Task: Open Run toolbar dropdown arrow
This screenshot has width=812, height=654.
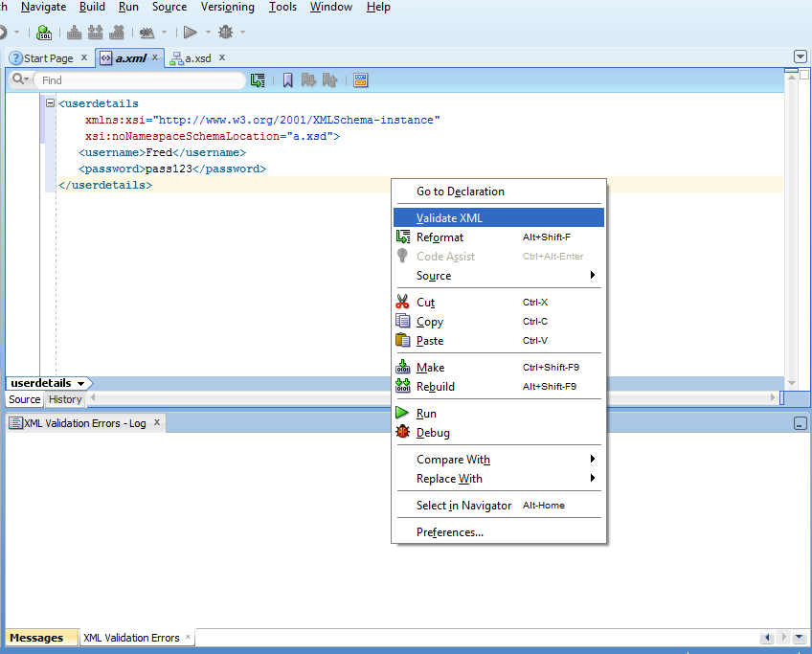Action: [208, 33]
